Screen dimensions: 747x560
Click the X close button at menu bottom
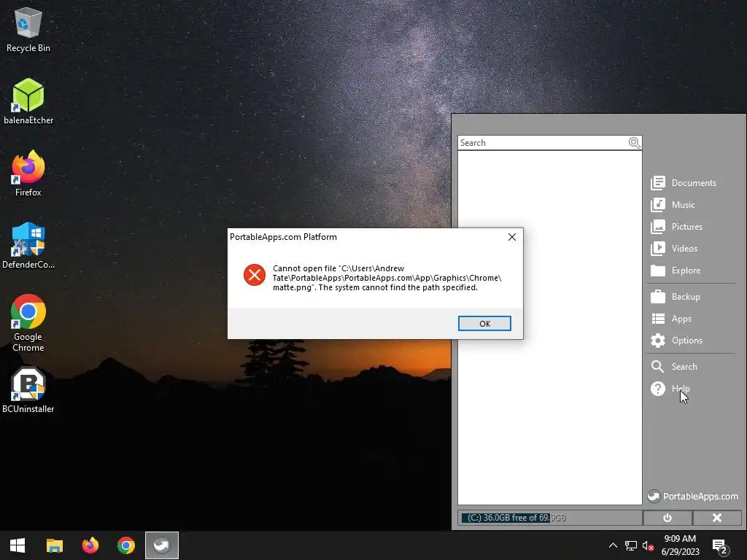717,518
